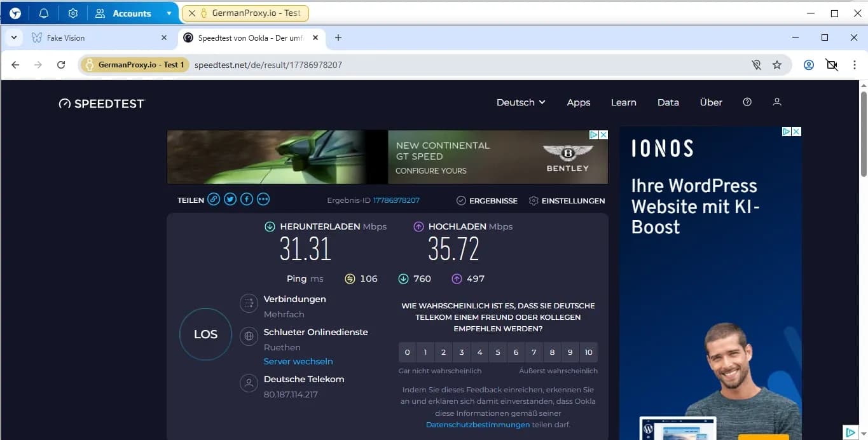Bookmark this page with star icon
Viewport: 868px width, 440px height.
coord(776,65)
